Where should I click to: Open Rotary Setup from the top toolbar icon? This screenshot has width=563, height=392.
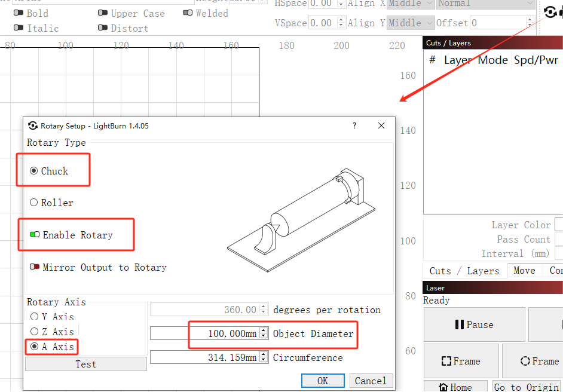coord(550,11)
